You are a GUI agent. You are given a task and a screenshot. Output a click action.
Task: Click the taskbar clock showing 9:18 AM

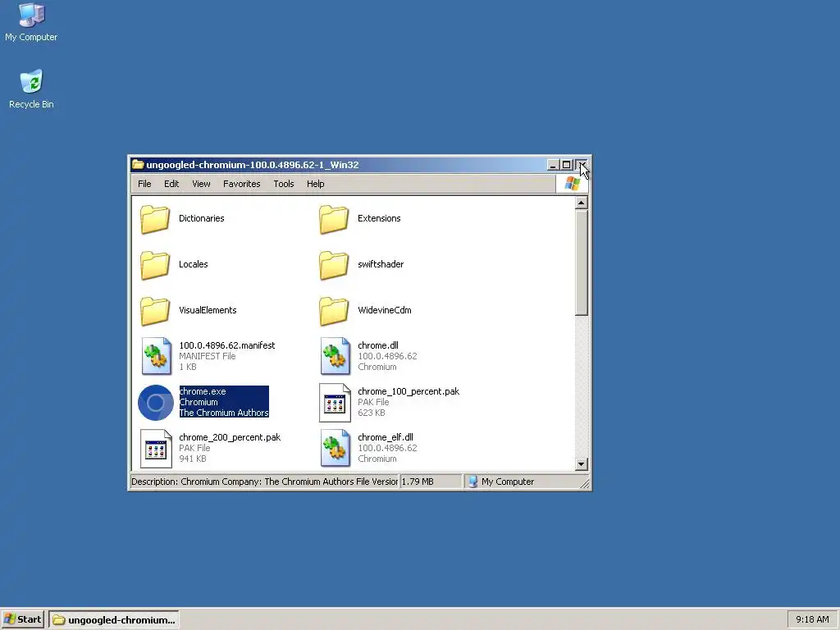click(812, 620)
